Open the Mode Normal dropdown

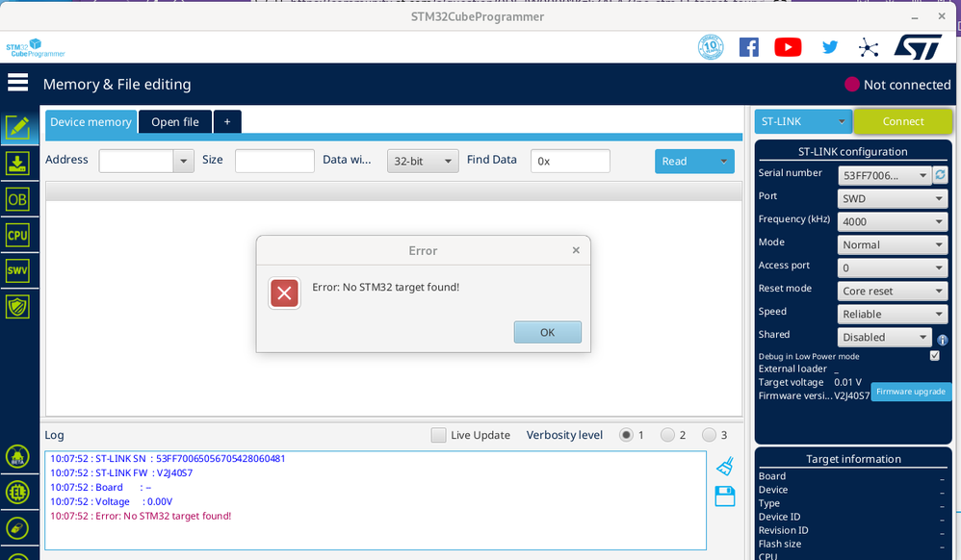[x=893, y=244]
